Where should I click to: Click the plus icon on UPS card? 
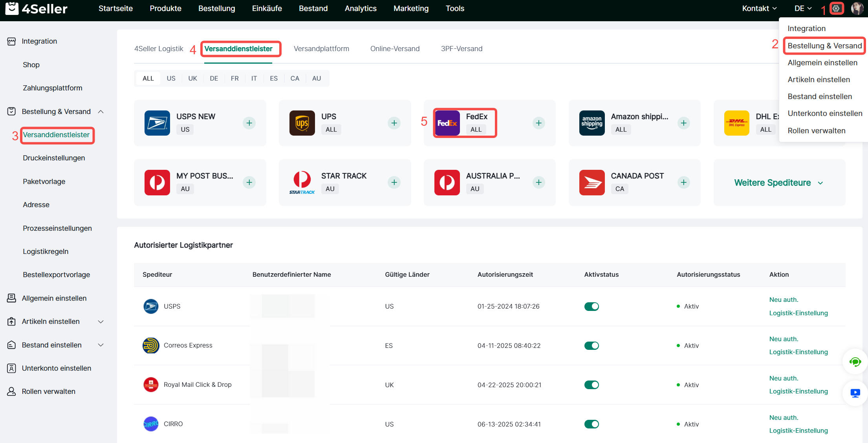click(394, 123)
